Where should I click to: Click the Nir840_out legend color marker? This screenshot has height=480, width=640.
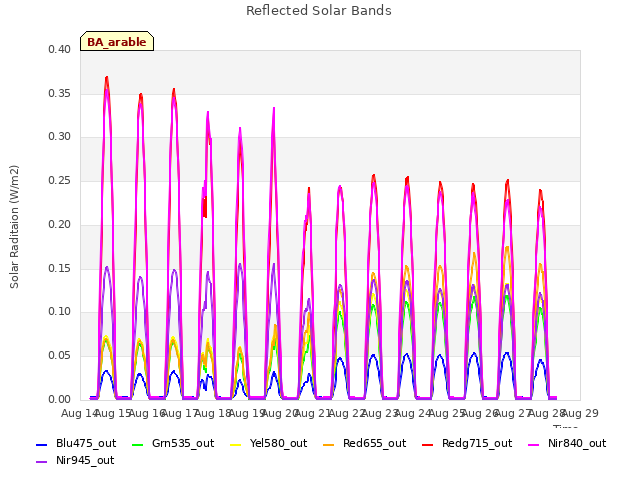(533, 444)
